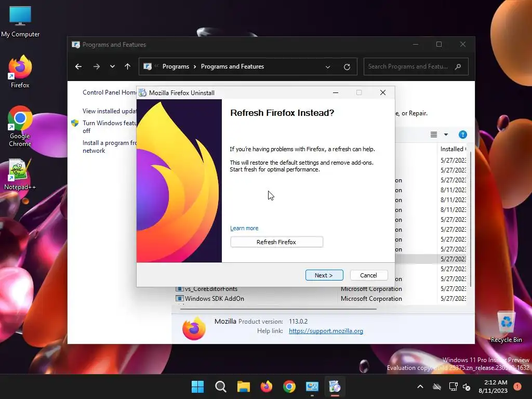Go forward in Programs and Features
The height and width of the screenshot is (399, 532).
[97, 66]
